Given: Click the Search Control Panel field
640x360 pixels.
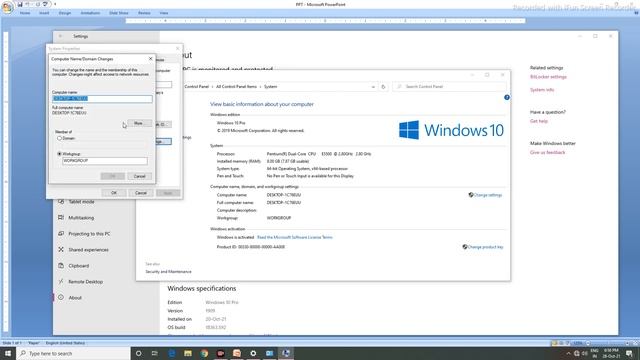Looking at the screenshot, I should pos(449,87).
